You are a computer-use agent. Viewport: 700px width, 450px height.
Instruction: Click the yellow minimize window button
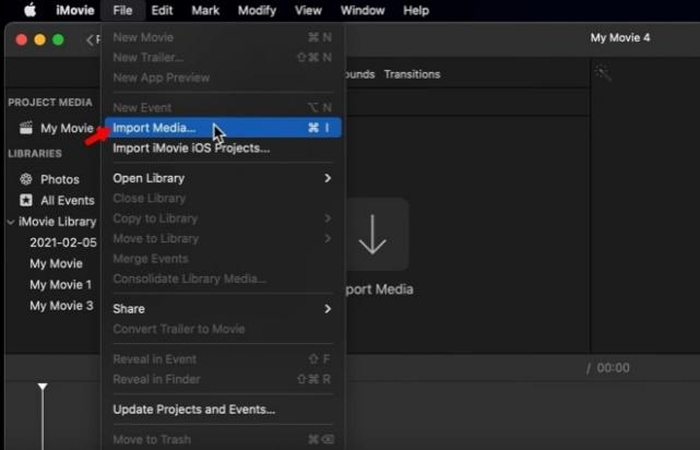pos(40,40)
